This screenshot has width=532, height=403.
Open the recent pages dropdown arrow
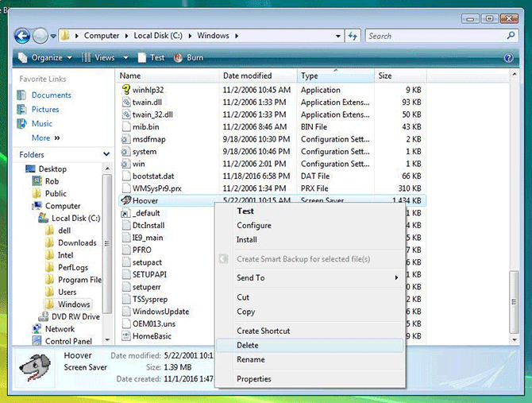[53, 36]
